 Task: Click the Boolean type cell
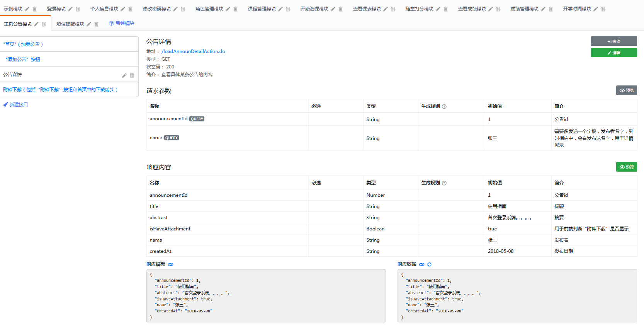pyautogui.click(x=376, y=229)
